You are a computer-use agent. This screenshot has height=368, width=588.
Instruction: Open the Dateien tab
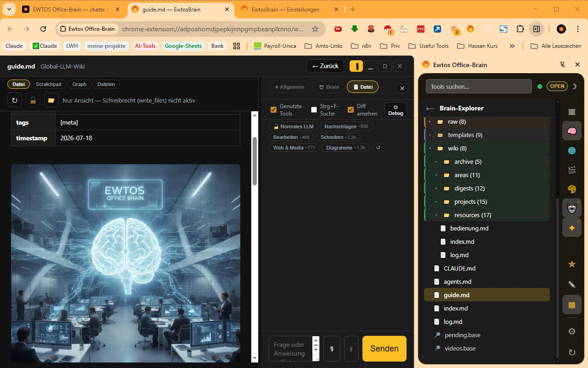pos(106,84)
